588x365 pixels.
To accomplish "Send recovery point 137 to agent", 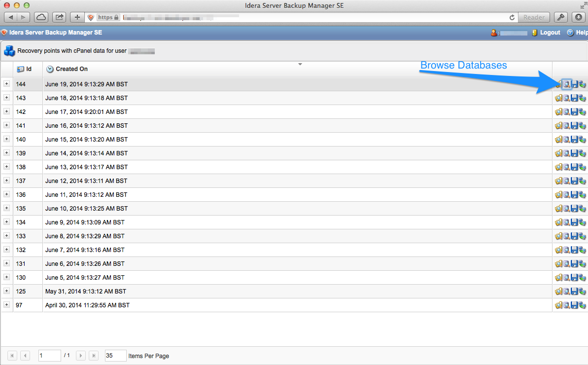I will [x=583, y=181].
